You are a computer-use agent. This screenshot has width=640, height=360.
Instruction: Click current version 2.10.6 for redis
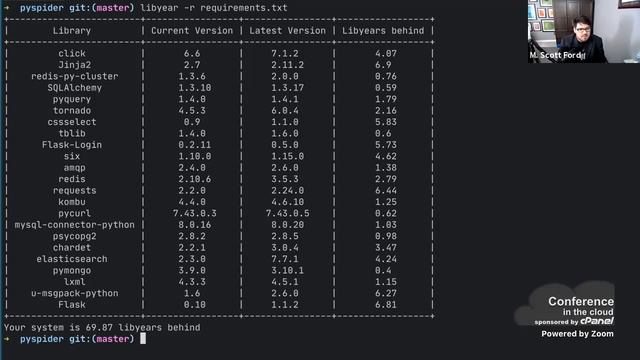(x=195, y=179)
